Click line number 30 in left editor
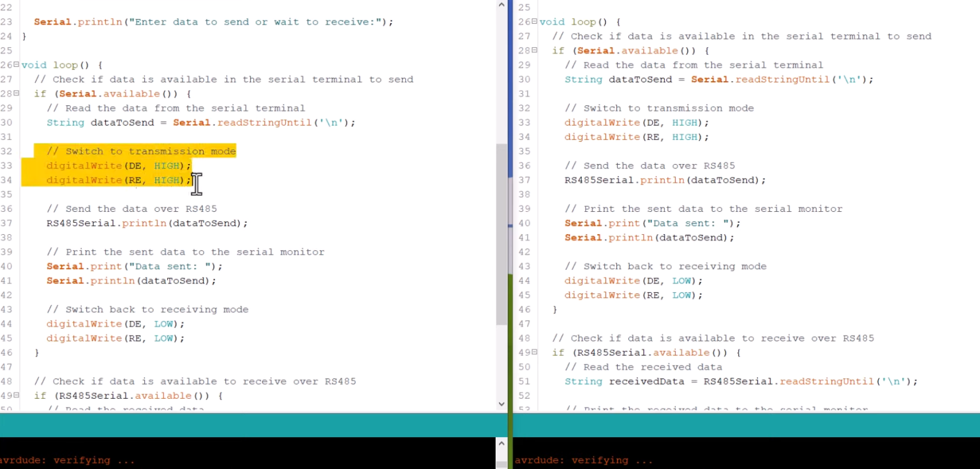The width and height of the screenshot is (980, 469). click(7, 123)
